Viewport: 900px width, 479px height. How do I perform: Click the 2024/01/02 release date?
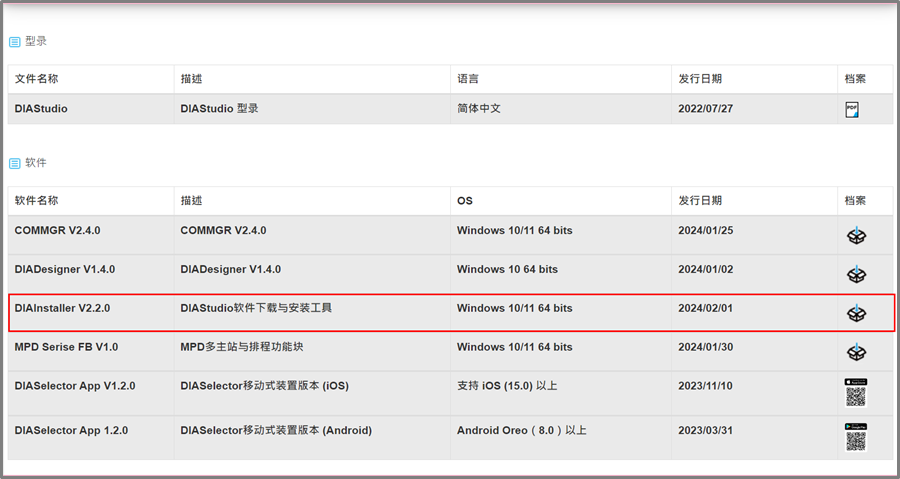705,269
